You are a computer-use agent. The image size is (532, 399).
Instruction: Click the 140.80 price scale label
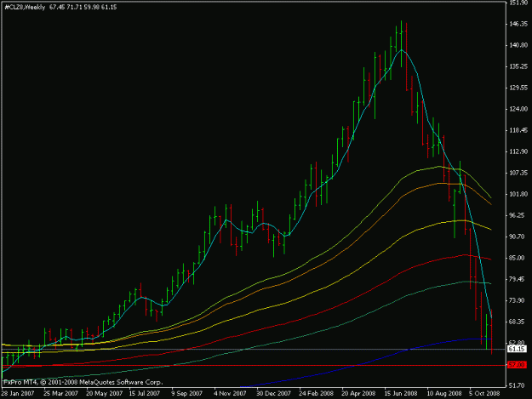coord(518,45)
